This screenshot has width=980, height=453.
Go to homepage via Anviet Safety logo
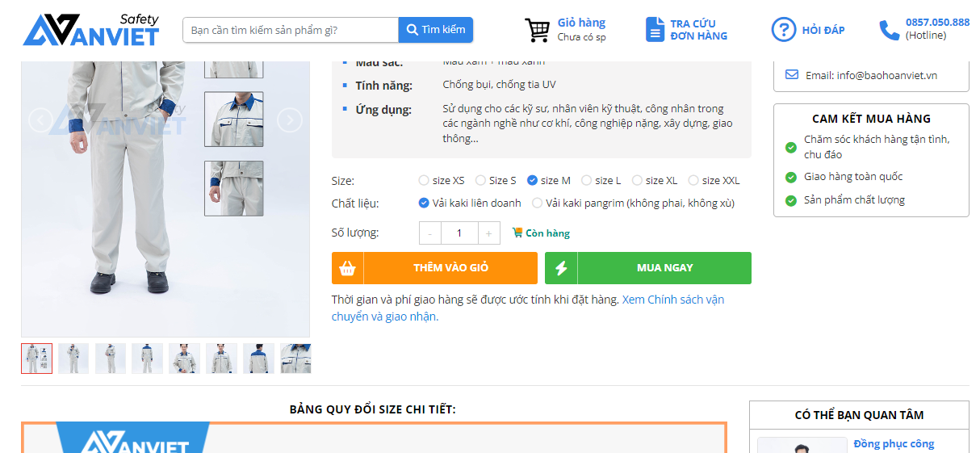pyautogui.click(x=91, y=30)
